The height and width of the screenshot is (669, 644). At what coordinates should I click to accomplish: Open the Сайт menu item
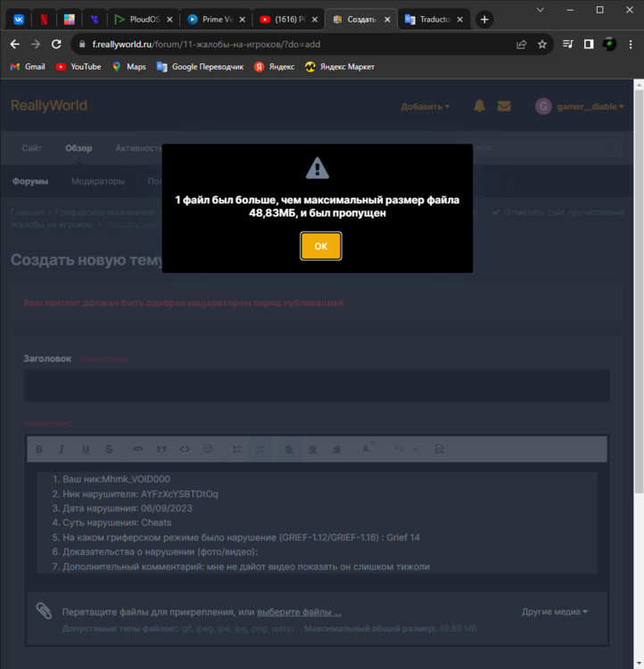point(32,148)
